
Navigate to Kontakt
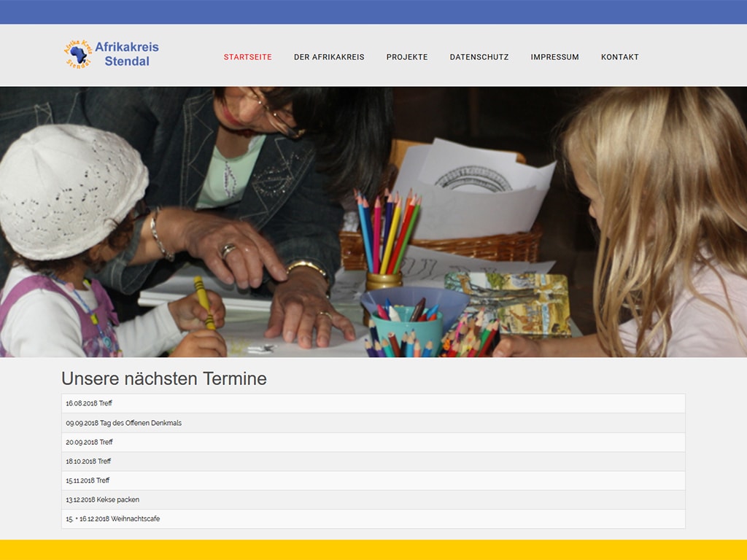tap(619, 57)
